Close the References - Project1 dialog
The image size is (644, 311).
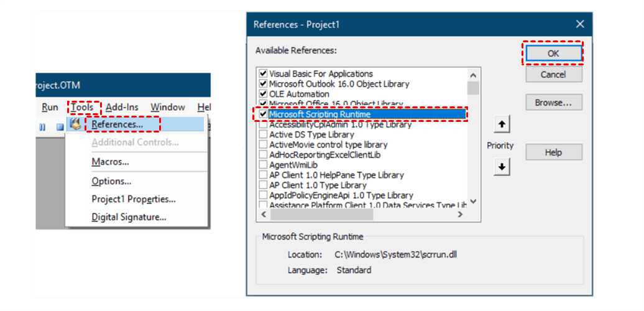click(x=579, y=24)
